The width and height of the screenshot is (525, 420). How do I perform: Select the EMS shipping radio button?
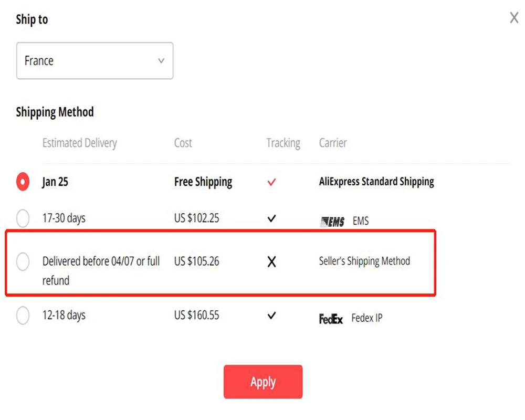(23, 218)
